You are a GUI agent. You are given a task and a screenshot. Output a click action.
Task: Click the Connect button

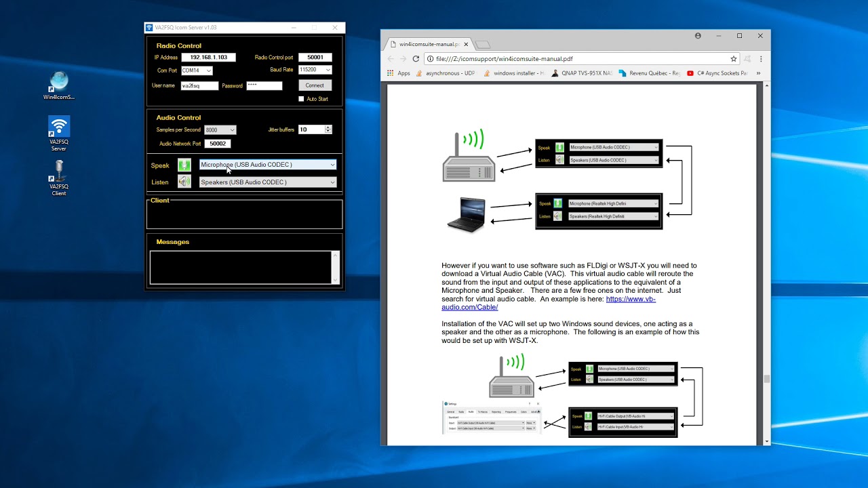[x=315, y=85]
